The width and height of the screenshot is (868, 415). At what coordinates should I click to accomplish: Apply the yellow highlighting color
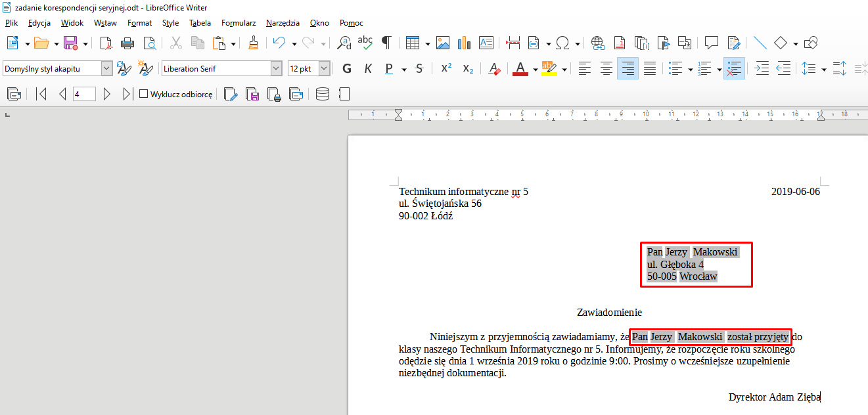point(549,68)
